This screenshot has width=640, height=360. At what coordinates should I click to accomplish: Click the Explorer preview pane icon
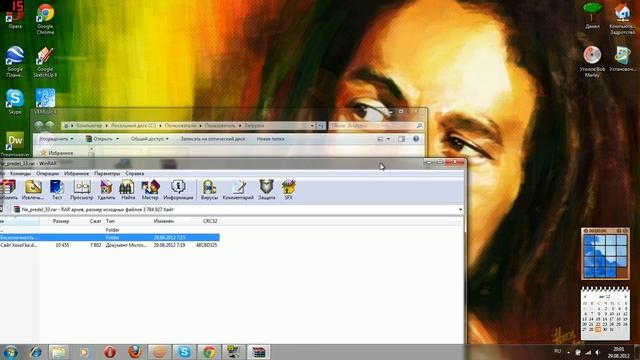[401, 139]
